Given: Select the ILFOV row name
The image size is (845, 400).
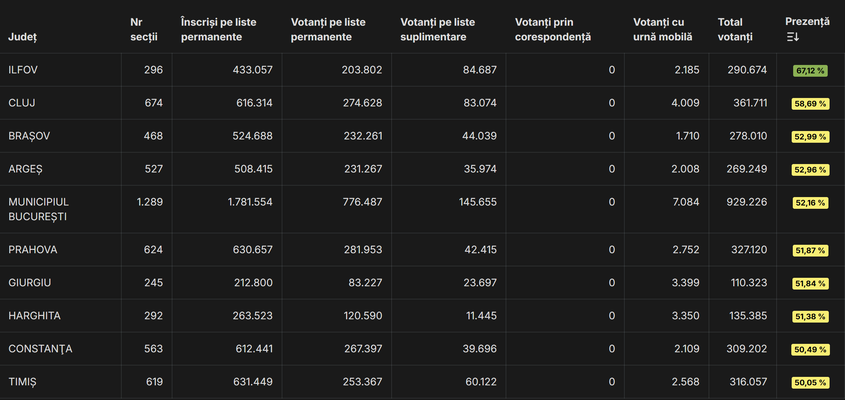Looking at the screenshot, I should 23,70.
